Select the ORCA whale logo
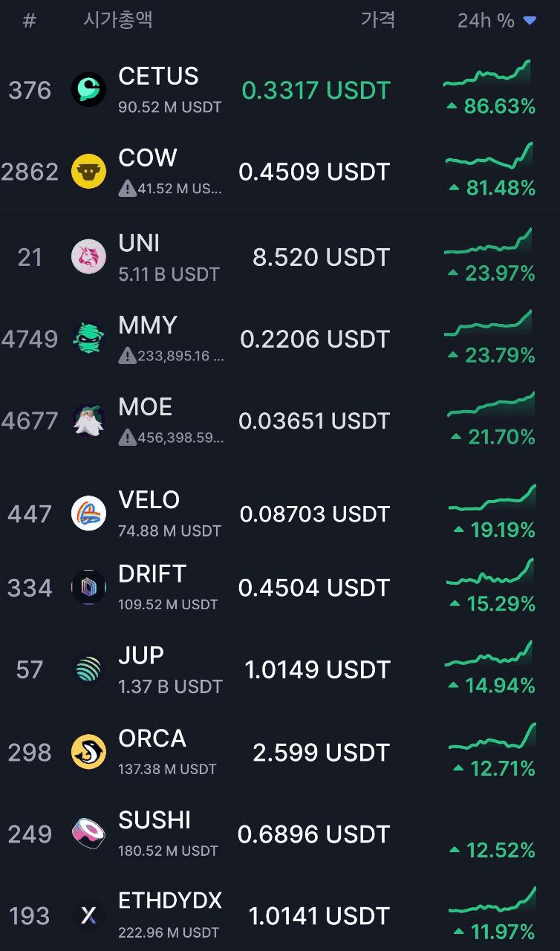560x951 pixels. pos(88,752)
